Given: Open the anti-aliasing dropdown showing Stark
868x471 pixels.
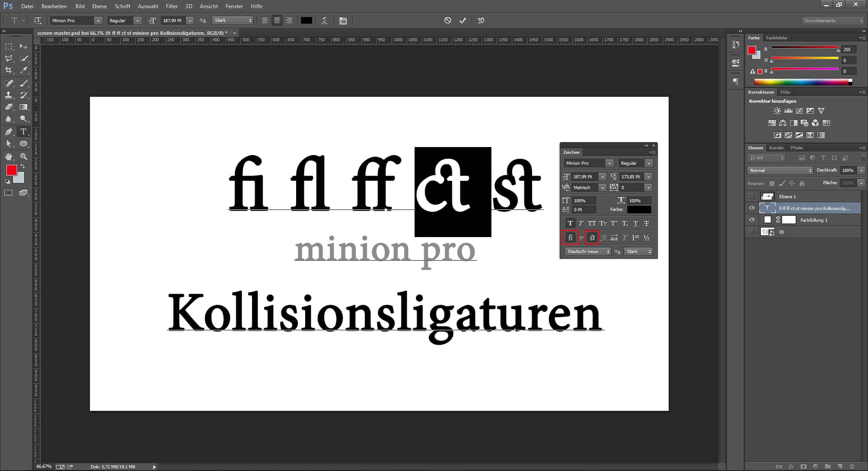Looking at the screenshot, I should tap(250, 20).
